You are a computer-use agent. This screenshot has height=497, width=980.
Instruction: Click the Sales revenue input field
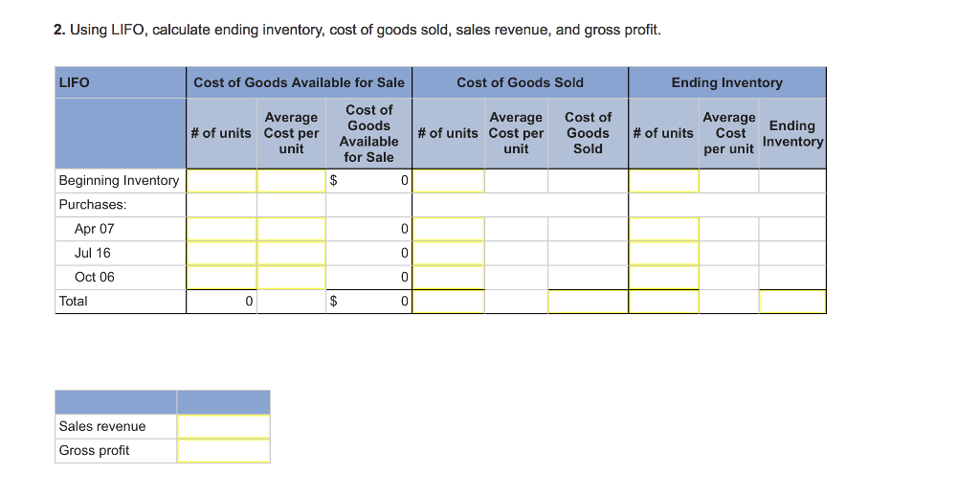point(224,426)
